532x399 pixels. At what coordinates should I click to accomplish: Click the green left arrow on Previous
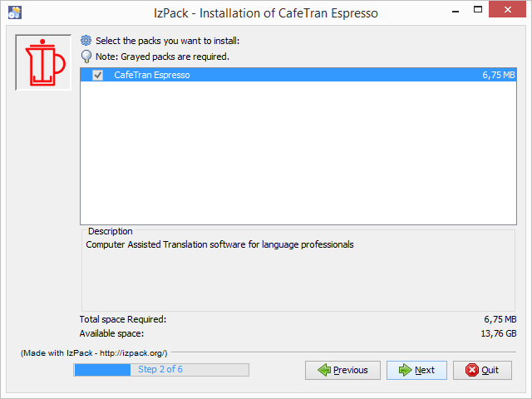(x=323, y=370)
